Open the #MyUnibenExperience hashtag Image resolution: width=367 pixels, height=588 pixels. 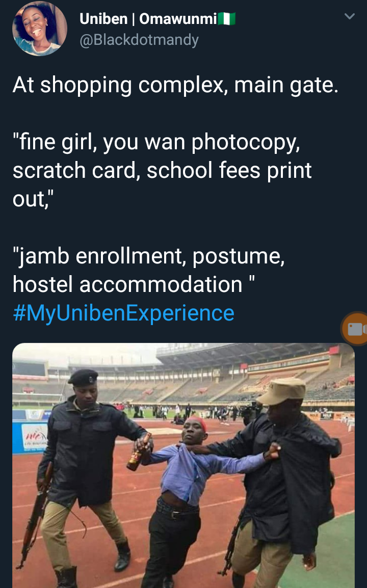(x=123, y=313)
